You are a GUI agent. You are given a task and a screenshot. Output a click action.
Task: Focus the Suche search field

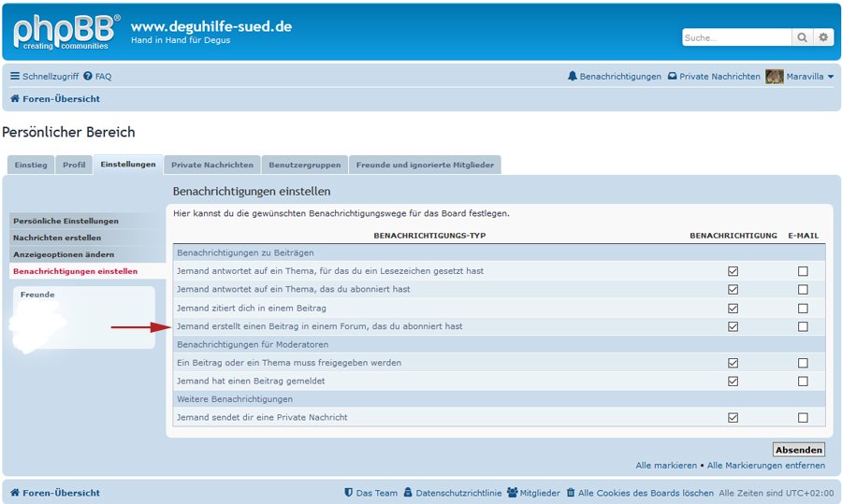[737, 37]
